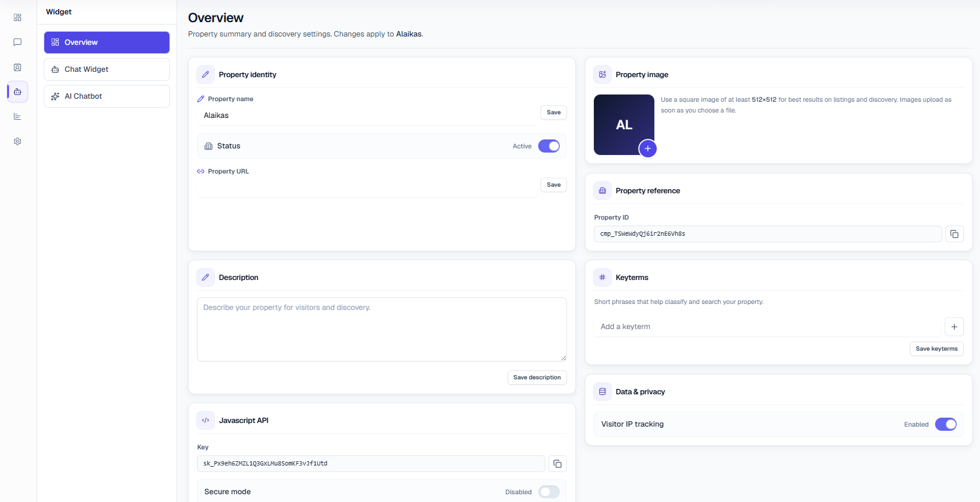Click the Property image header icon

click(602, 75)
